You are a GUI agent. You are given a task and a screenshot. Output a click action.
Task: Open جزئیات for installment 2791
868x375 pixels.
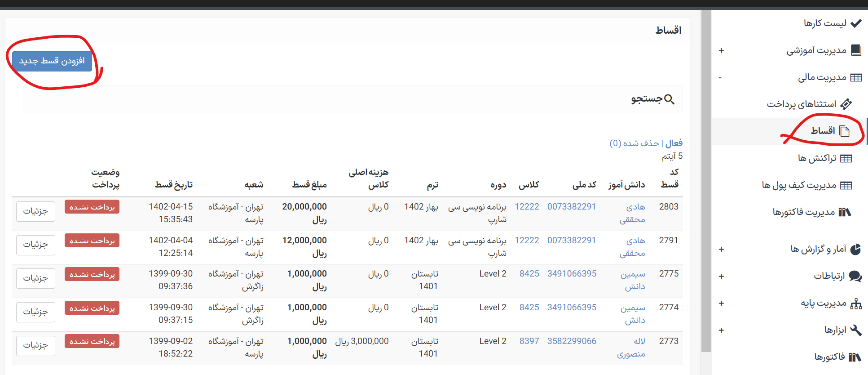pos(35,245)
